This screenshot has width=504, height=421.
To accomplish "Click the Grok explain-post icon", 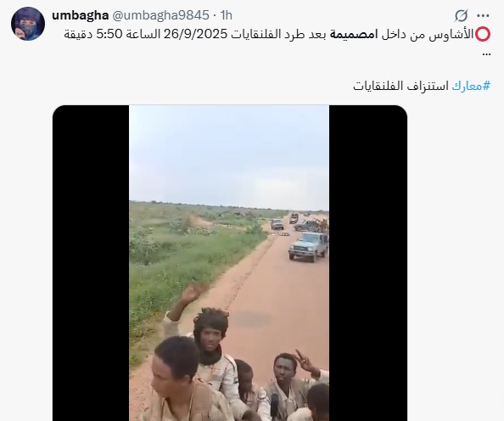I will tap(461, 15).
